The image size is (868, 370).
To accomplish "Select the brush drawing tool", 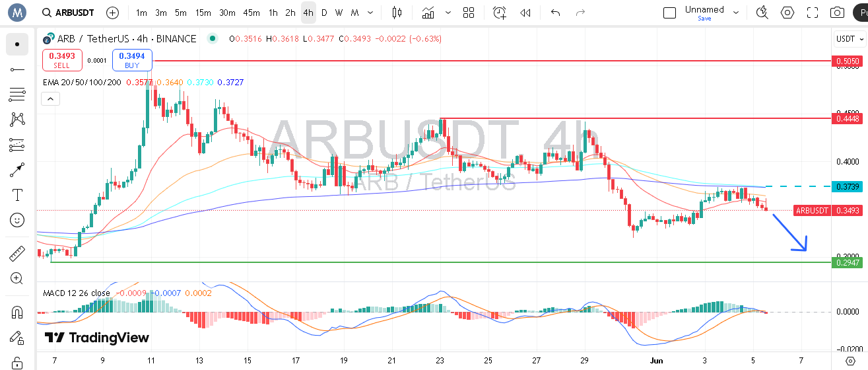I will (17, 170).
